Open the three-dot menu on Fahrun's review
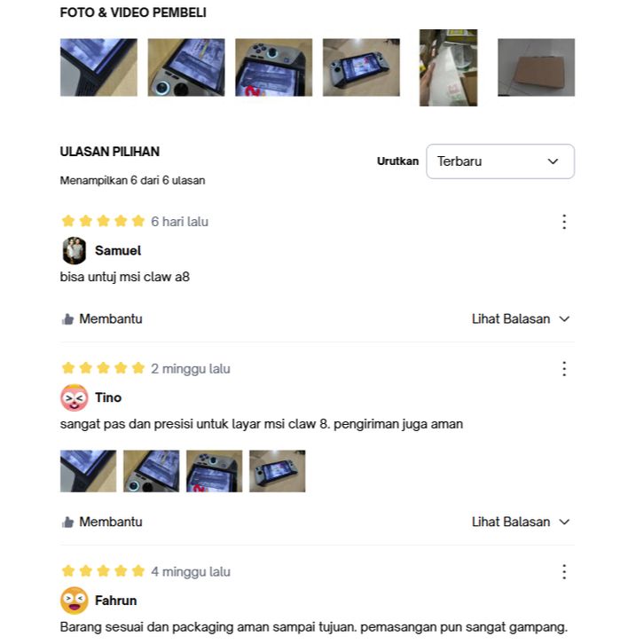Screen dimensions: 644x644 pyautogui.click(x=564, y=572)
